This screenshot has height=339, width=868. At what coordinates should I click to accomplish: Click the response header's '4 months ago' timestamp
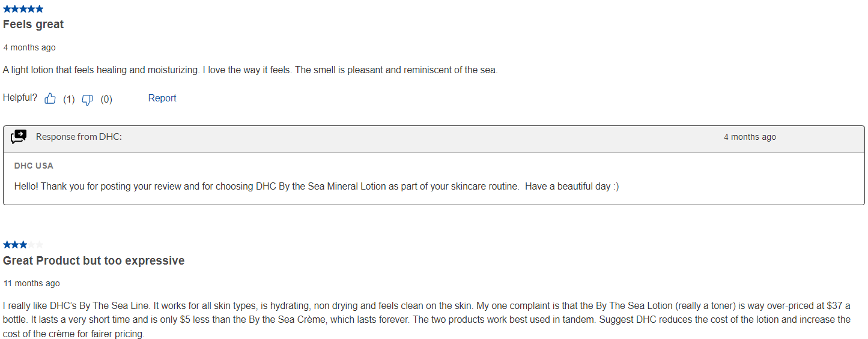click(750, 137)
